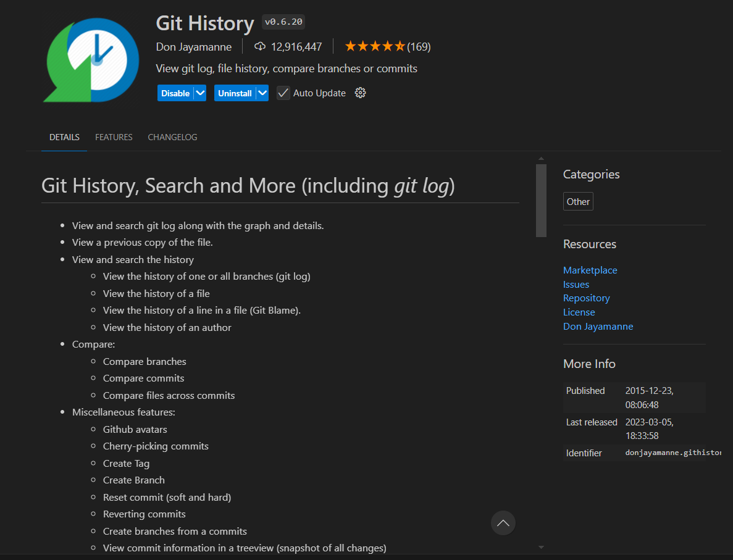Click the donjayamanne.githistory identifier value
The image size is (733, 560).
click(673, 453)
